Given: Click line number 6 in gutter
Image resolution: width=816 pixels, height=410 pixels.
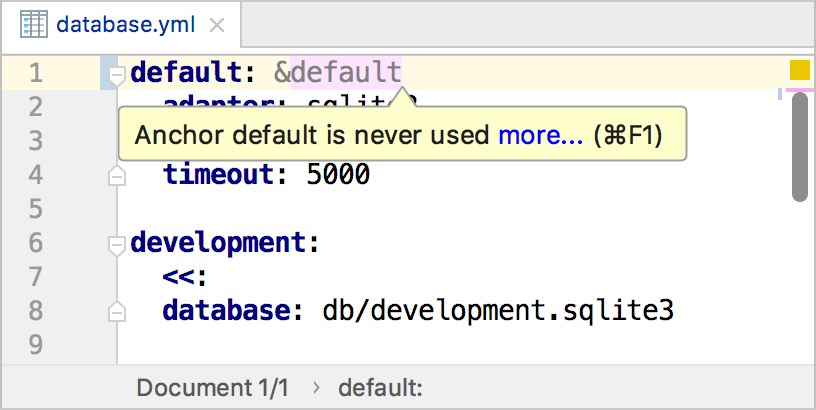Looking at the screenshot, I should click(x=36, y=243).
